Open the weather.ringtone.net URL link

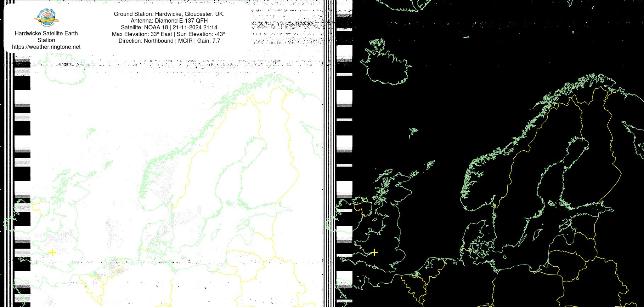46,47
